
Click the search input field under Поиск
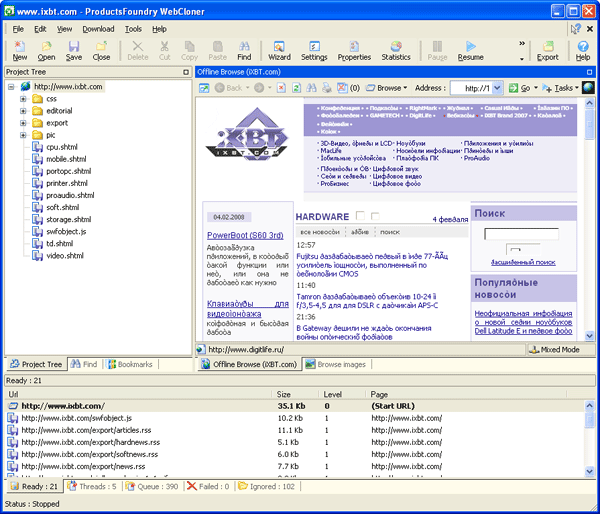pyautogui.click(x=520, y=234)
